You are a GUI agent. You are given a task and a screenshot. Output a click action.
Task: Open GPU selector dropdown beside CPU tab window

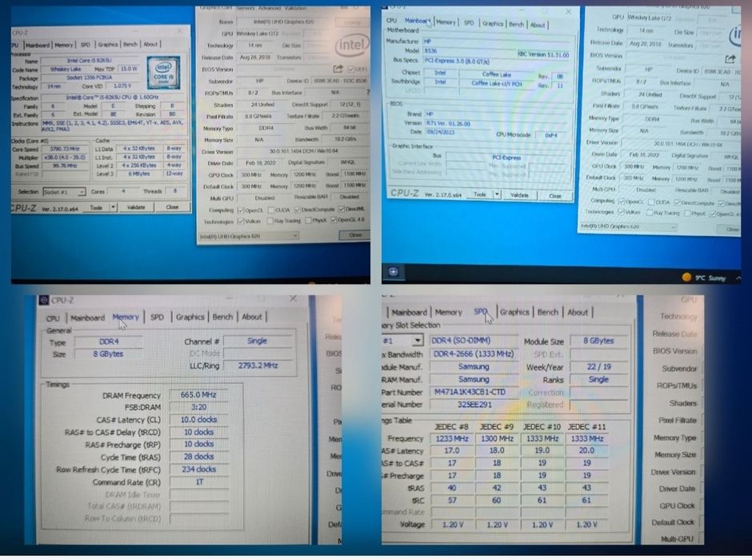pyautogui.click(x=294, y=235)
